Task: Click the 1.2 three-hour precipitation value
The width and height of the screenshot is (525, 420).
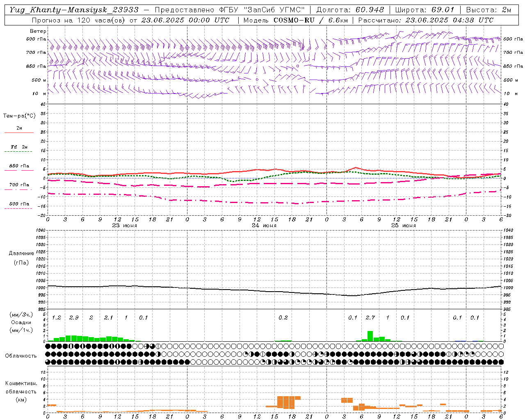Action: click(56, 318)
